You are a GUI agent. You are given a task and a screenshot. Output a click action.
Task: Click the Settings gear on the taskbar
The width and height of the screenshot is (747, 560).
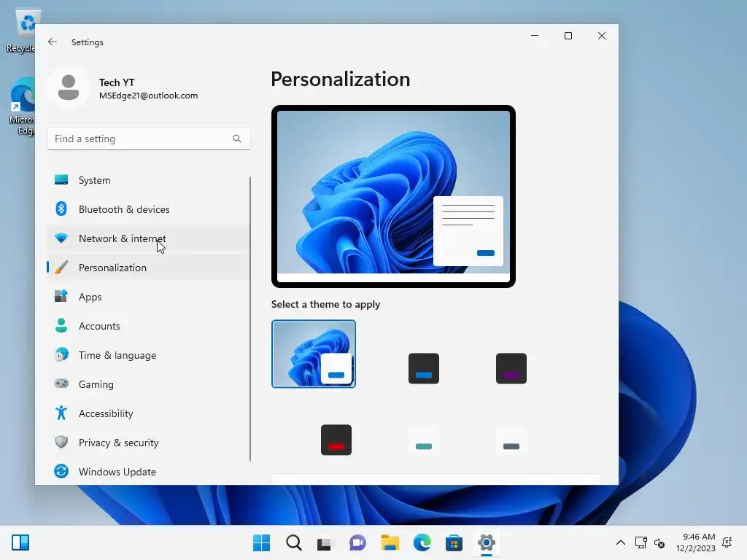(x=487, y=542)
